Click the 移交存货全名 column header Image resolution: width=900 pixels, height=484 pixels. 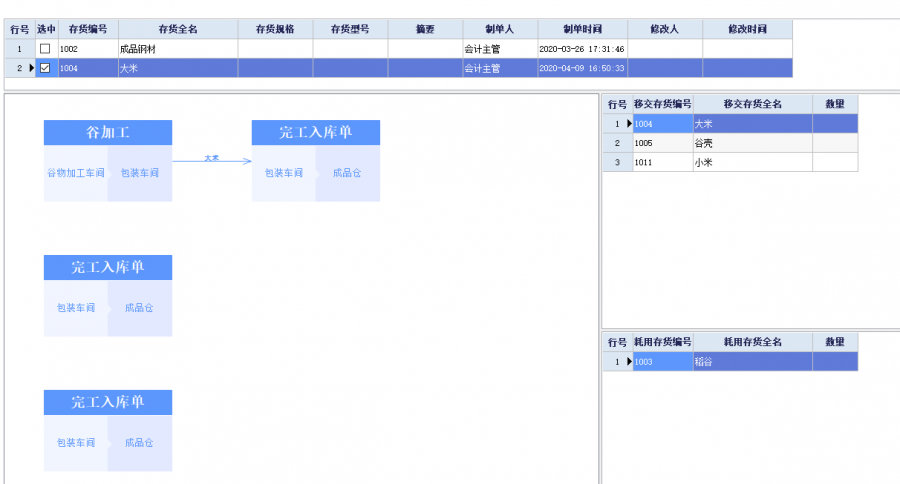pos(751,104)
